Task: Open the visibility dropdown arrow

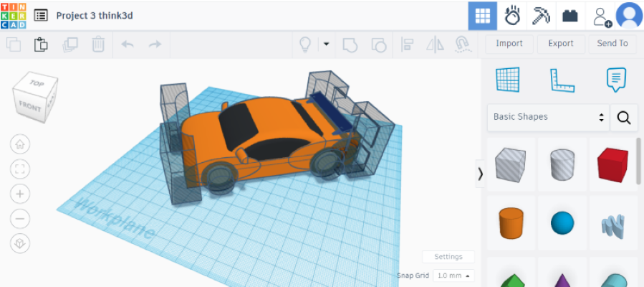Action: (x=326, y=44)
